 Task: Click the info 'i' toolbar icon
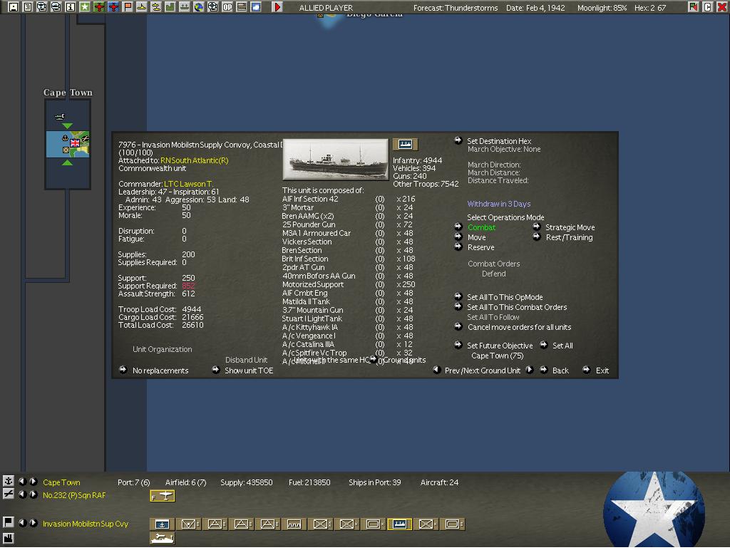pyautogui.click(x=71, y=7)
